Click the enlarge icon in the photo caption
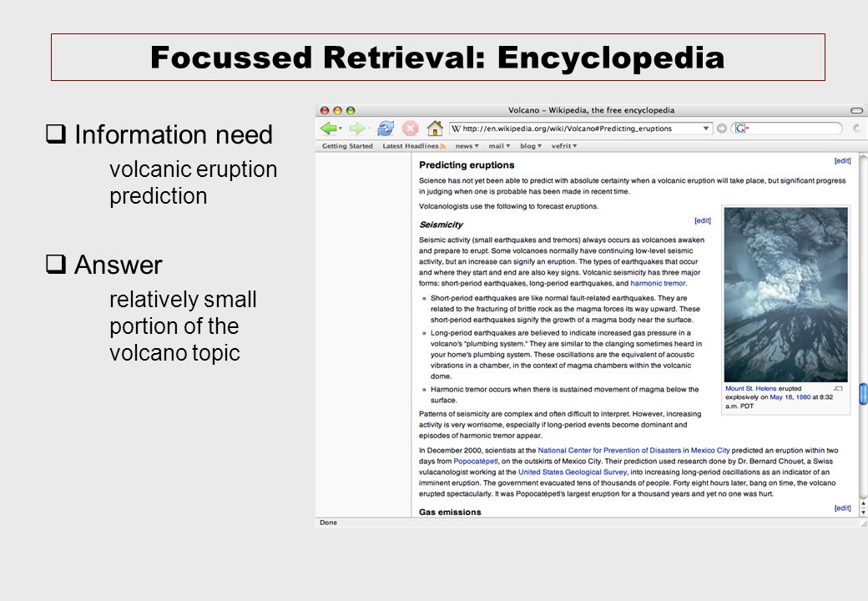Screen dimensions: 868x601 [x=838, y=388]
